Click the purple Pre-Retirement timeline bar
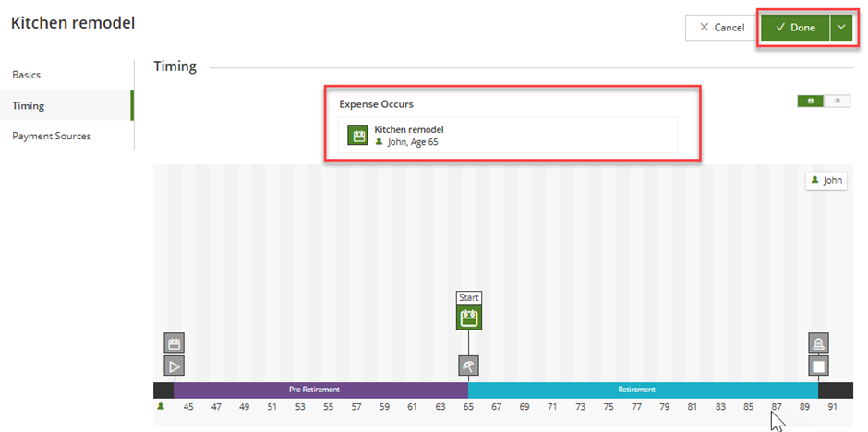The image size is (868, 432). click(x=314, y=390)
